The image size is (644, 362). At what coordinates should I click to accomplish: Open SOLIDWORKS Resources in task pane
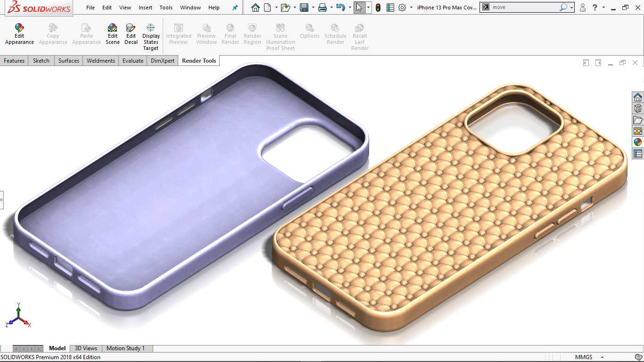coord(638,97)
